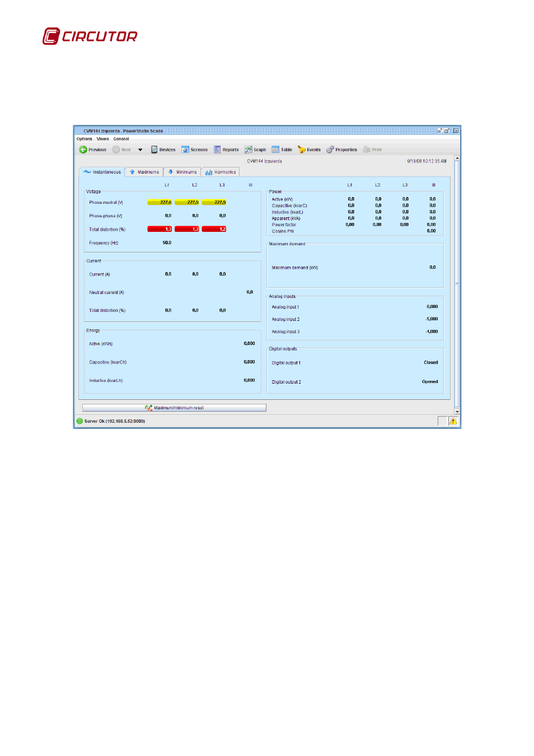Click the Phase-neutral (V) label
This screenshot has width=534, height=756.
coord(106,202)
